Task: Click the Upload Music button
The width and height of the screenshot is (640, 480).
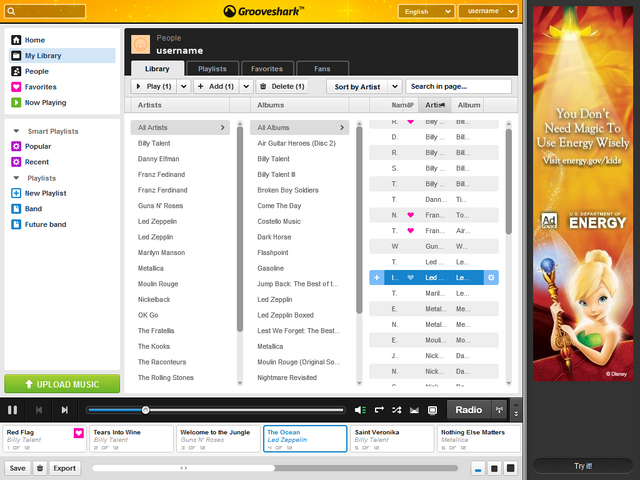Action: [x=62, y=384]
